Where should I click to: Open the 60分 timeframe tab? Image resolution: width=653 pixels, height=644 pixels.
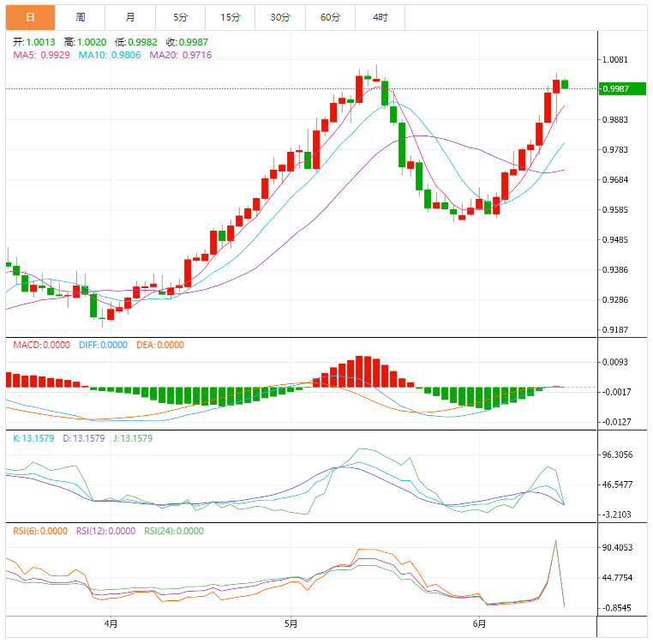click(330, 17)
